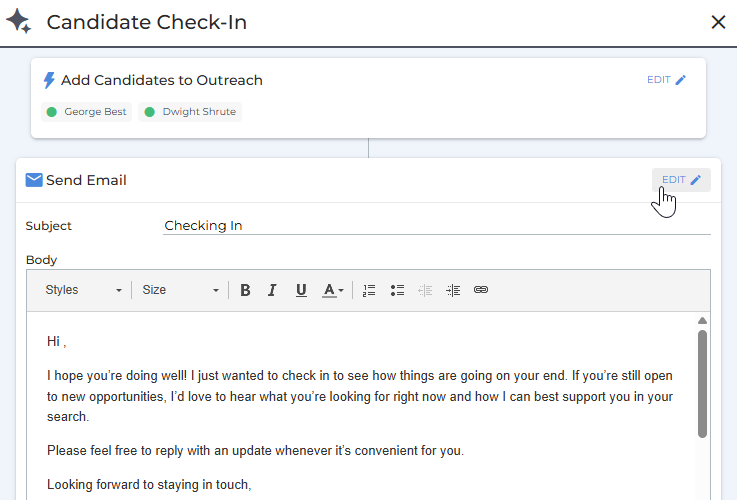The width and height of the screenshot is (737, 500).
Task: Open the text color picker
Action: coord(332,290)
